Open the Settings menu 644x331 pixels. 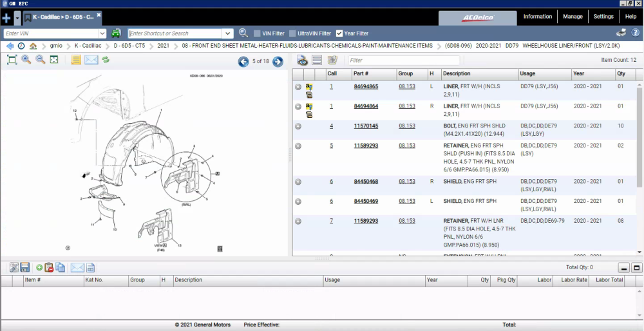click(x=603, y=17)
